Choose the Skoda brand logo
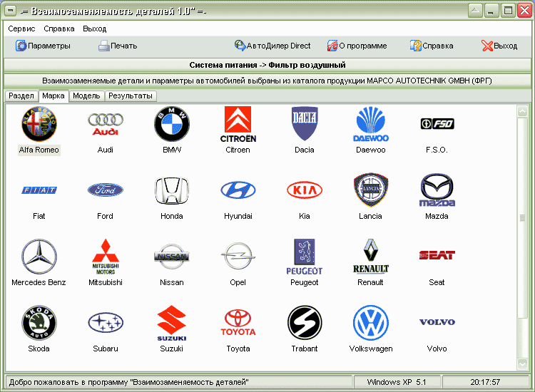 39,323
